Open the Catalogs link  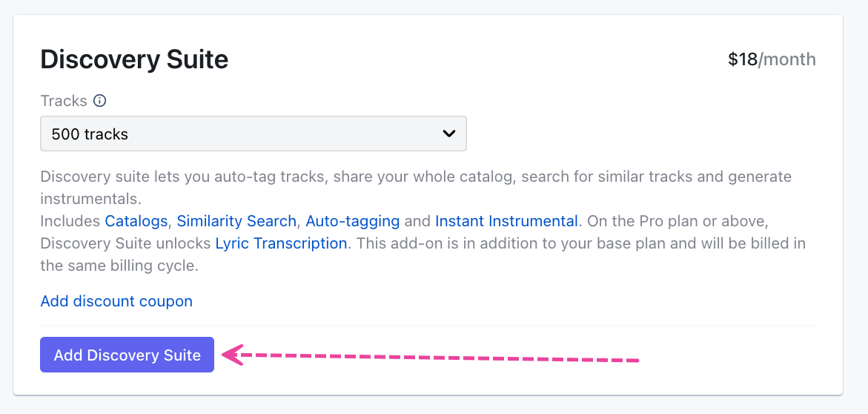[x=137, y=221]
